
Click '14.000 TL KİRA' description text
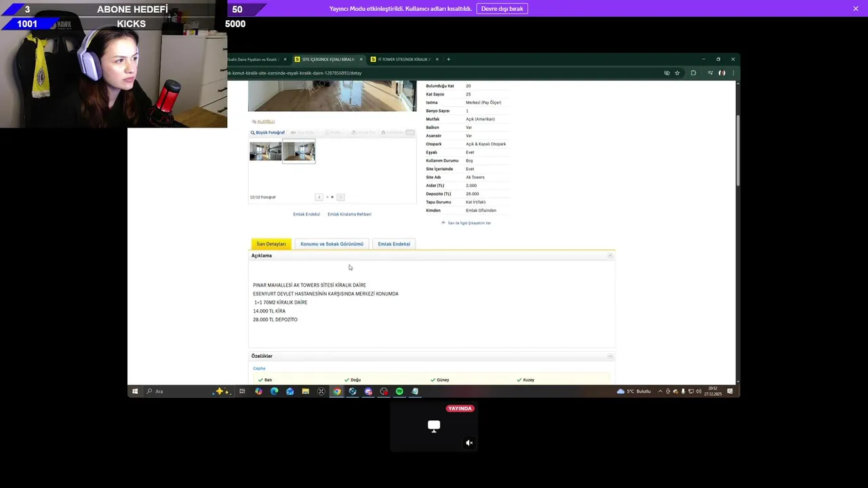point(269,311)
